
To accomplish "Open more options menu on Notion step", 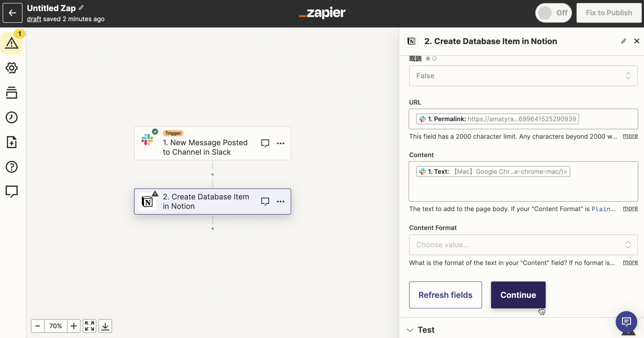I will coord(281,201).
